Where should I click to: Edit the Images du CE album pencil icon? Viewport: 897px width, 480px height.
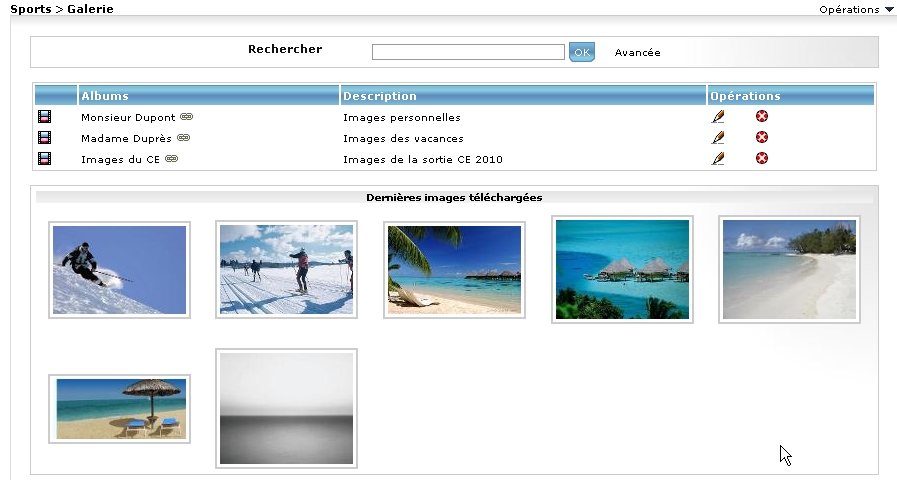[x=718, y=158]
